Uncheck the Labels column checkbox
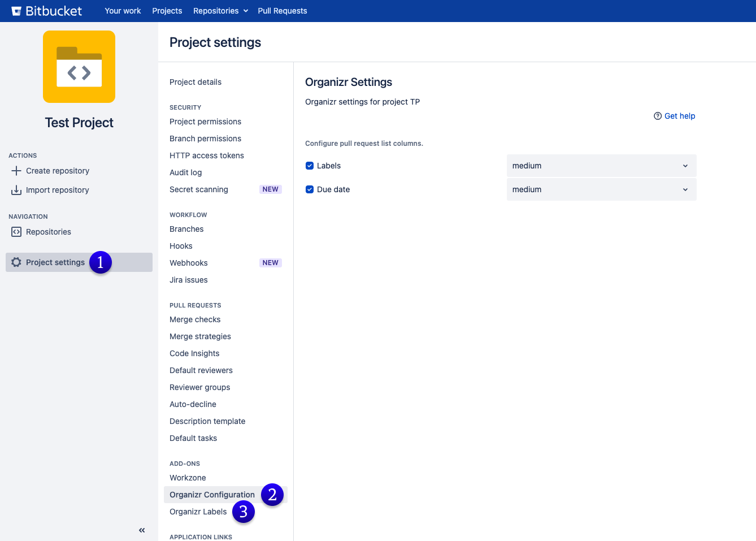The image size is (756, 541). [x=310, y=165]
